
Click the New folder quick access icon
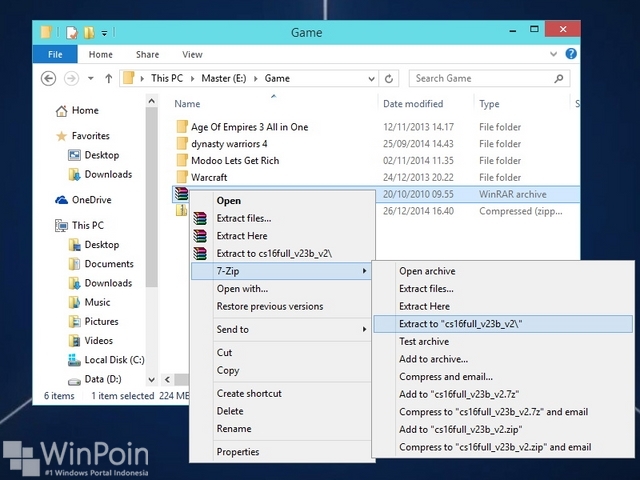point(89,32)
